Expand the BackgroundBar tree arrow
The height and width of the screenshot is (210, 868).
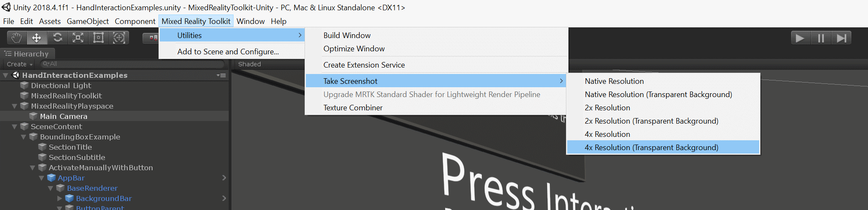60,198
